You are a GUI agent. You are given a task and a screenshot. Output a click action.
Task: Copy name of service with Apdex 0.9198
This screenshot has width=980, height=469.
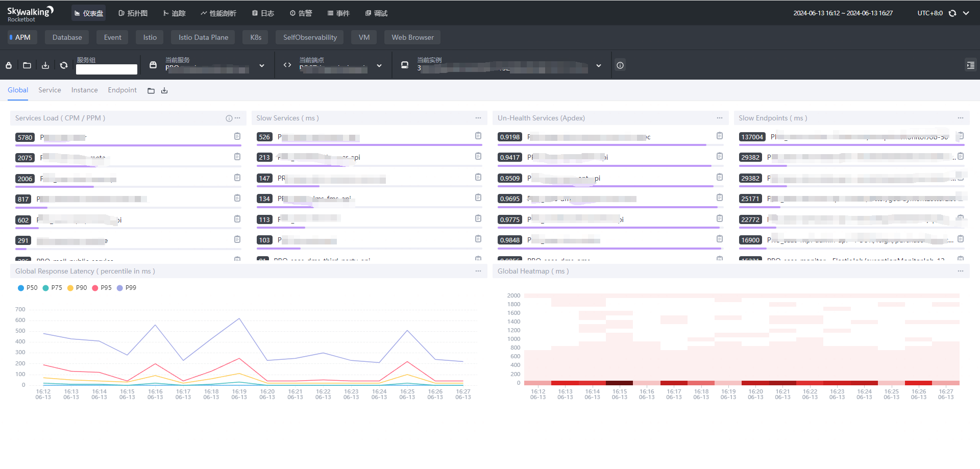pyautogui.click(x=720, y=136)
